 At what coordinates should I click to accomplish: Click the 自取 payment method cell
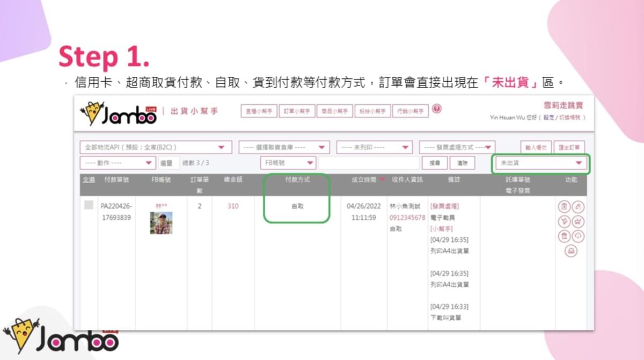(297, 206)
